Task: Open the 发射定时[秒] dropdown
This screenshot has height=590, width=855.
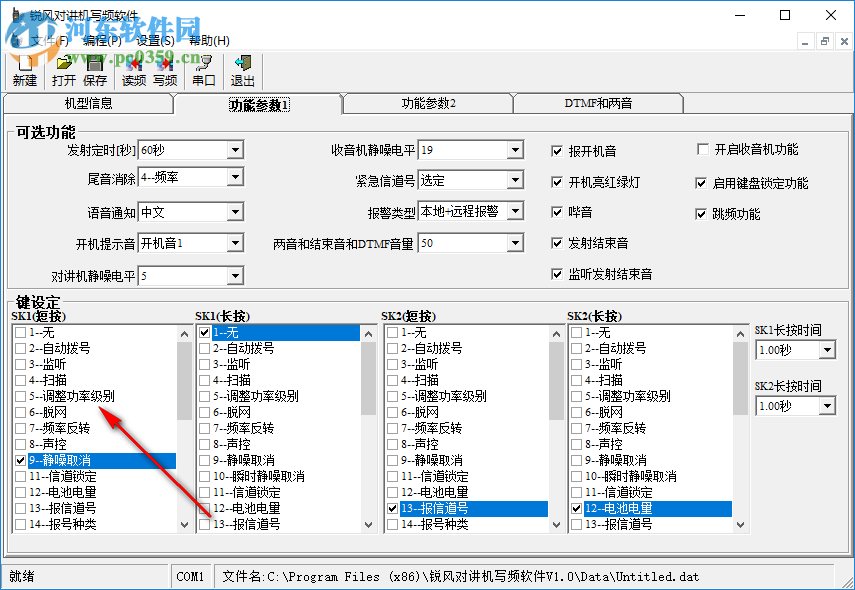Action: (233, 149)
